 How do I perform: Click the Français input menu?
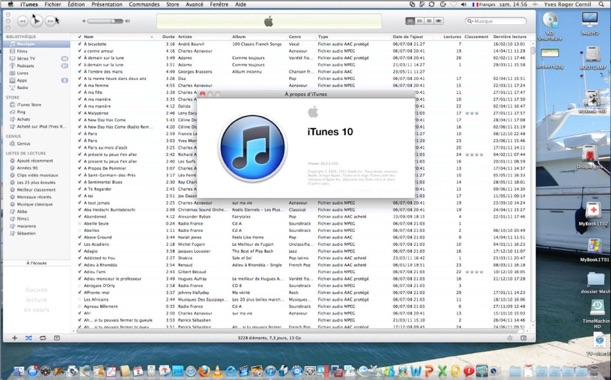[x=484, y=4]
